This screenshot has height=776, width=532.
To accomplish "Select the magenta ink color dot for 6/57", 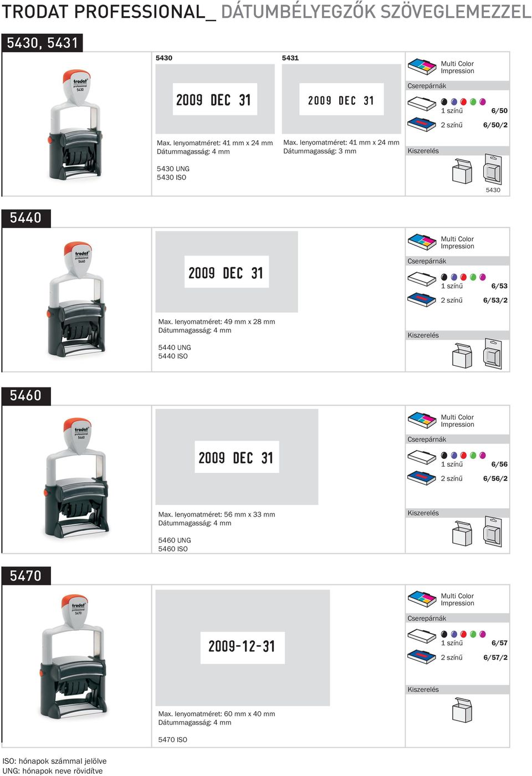I will (x=483, y=634).
